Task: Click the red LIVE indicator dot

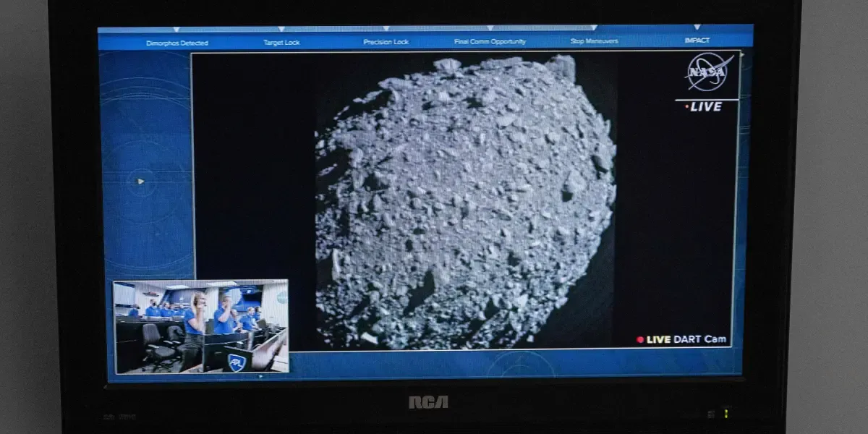Action: (x=685, y=106)
